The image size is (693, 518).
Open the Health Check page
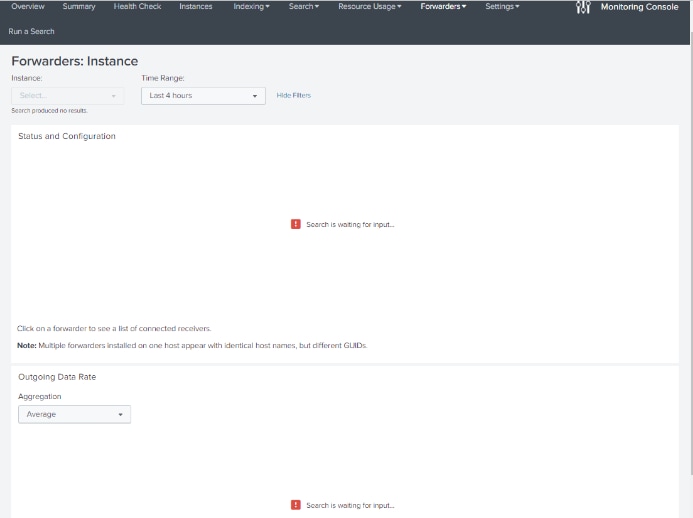coord(137,7)
